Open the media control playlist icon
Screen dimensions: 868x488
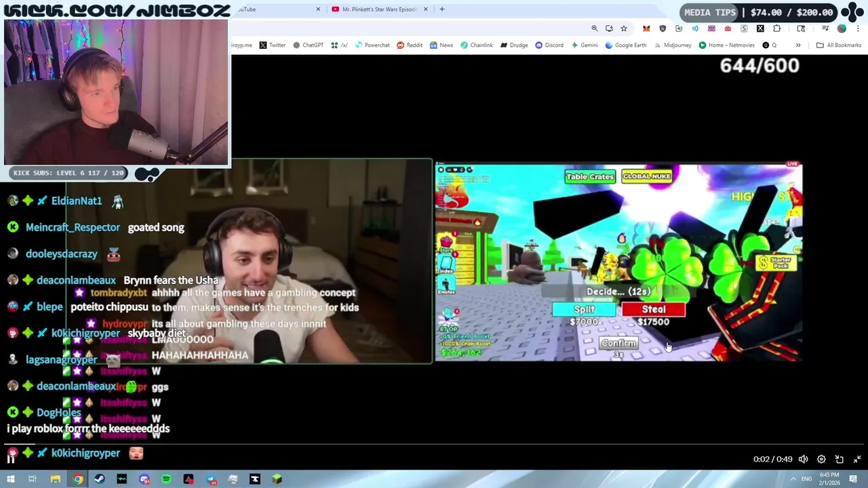[825, 28]
